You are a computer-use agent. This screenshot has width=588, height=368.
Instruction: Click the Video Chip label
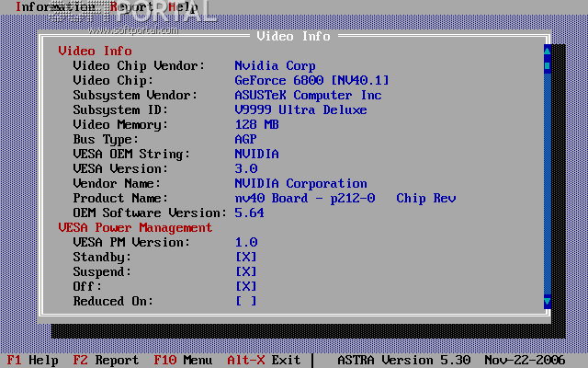click(x=113, y=80)
